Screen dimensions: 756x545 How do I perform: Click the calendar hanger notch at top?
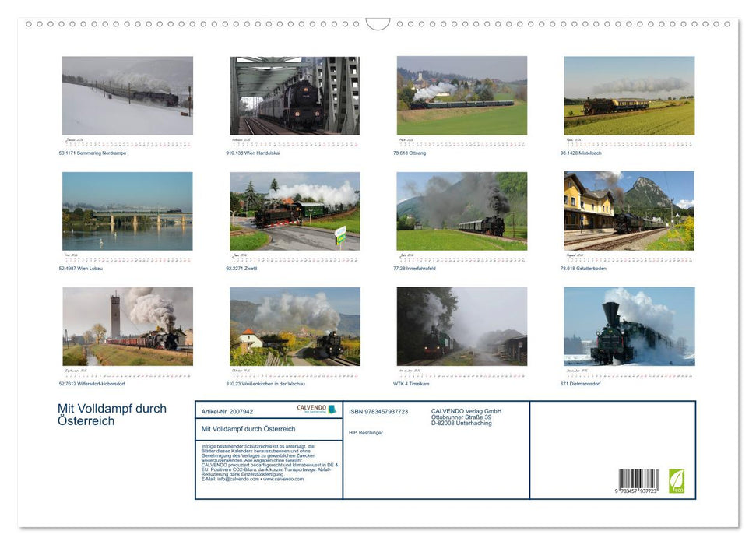(x=378, y=24)
